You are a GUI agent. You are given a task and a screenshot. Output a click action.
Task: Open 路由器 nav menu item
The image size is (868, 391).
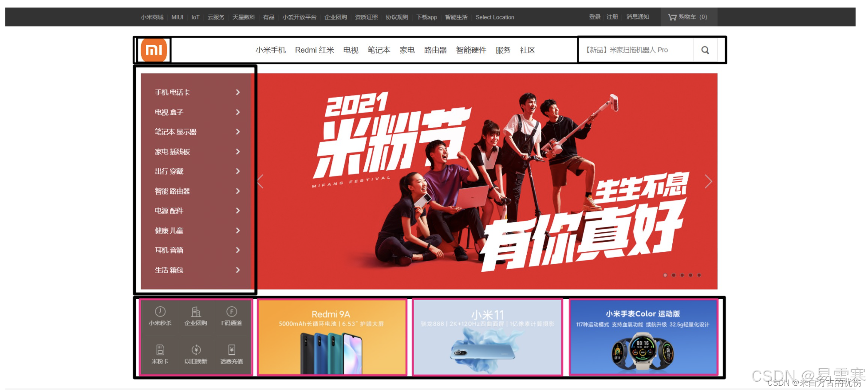tap(435, 50)
